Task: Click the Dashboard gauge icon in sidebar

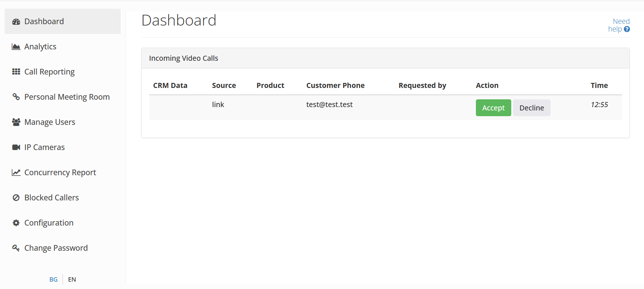Action: click(16, 22)
